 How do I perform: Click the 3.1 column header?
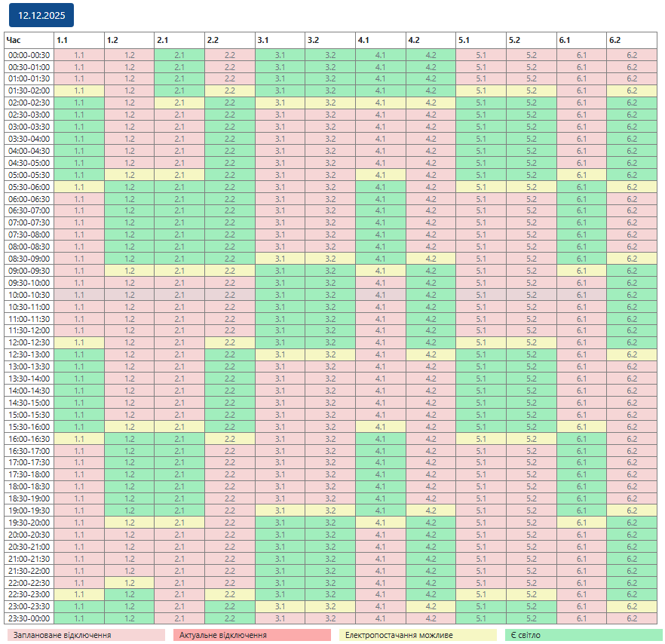click(280, 40)
